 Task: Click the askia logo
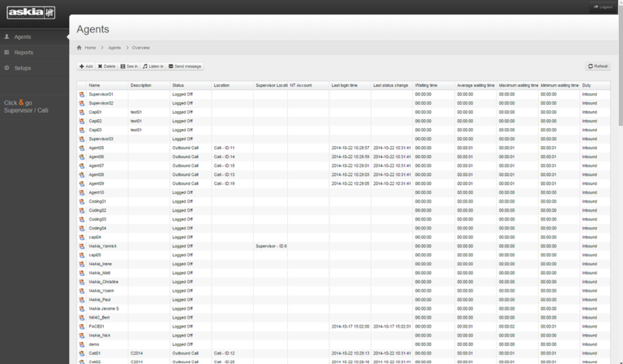[31, 13]
